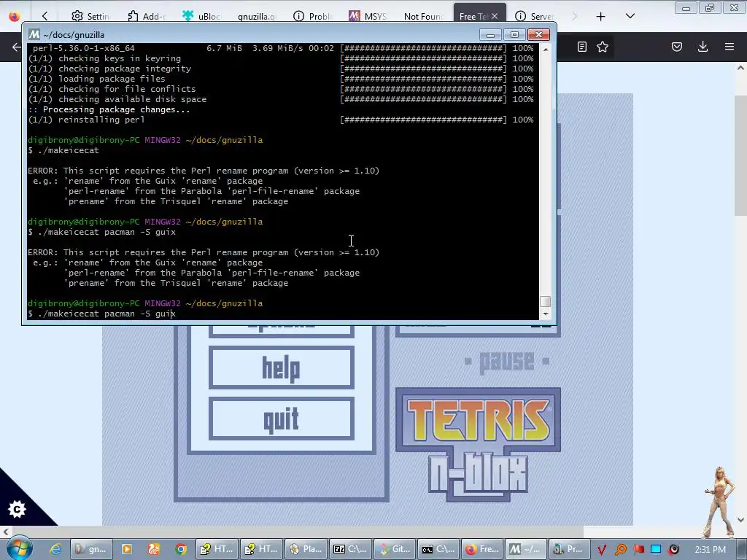Open the 7-Zip C:\ taskbar item
This screenshot has height=560, width=747.
coord(350,549)
